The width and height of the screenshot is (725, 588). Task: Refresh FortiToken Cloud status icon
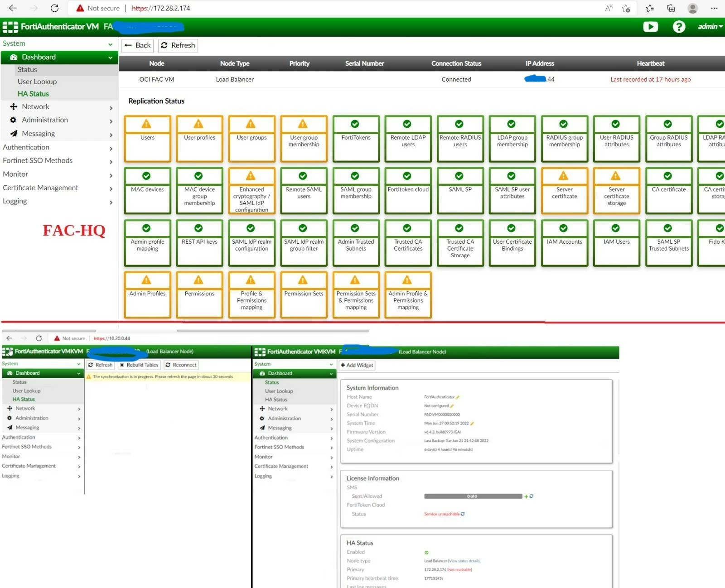point(463,514)
